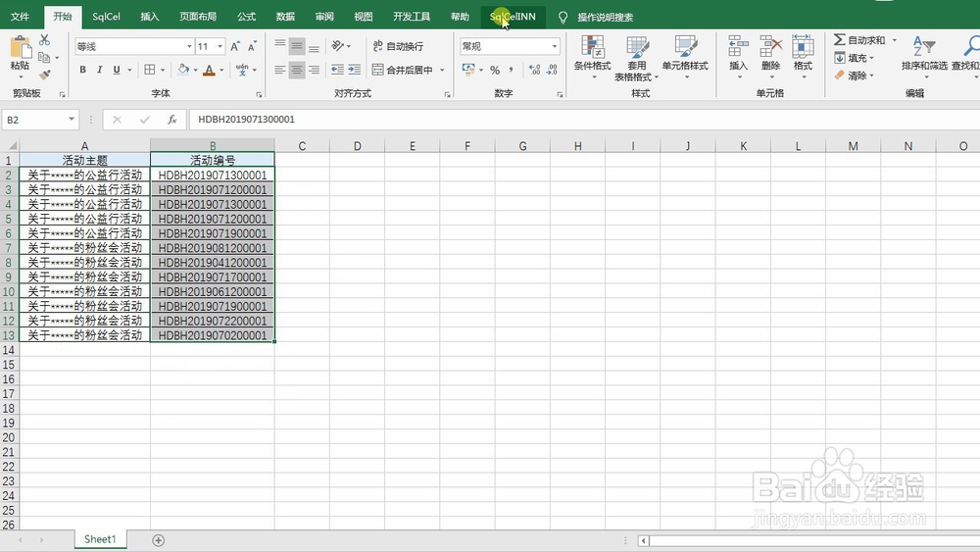Toggle Bold formatting

82,70
